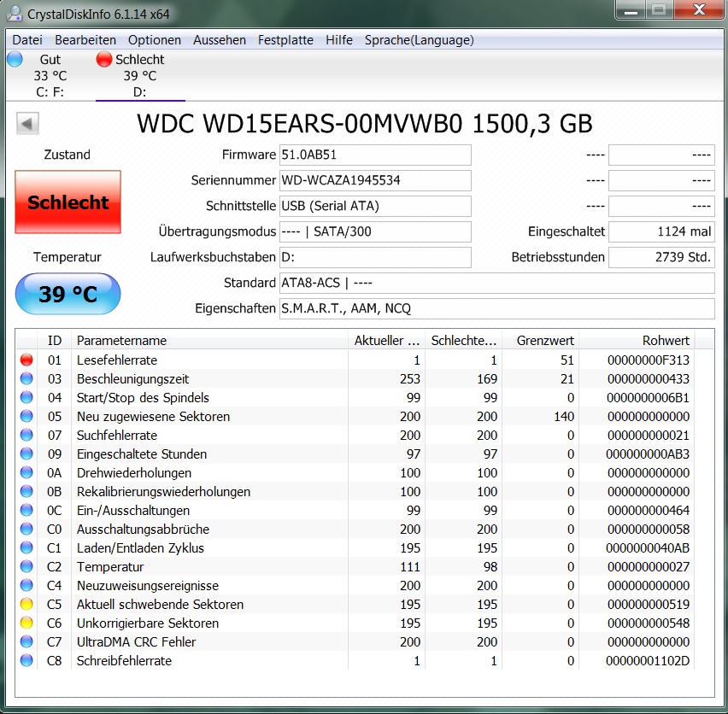Click blue status dot of Laden/Entladen Zyklus
The image size is (728, 714).
[27, 548]
